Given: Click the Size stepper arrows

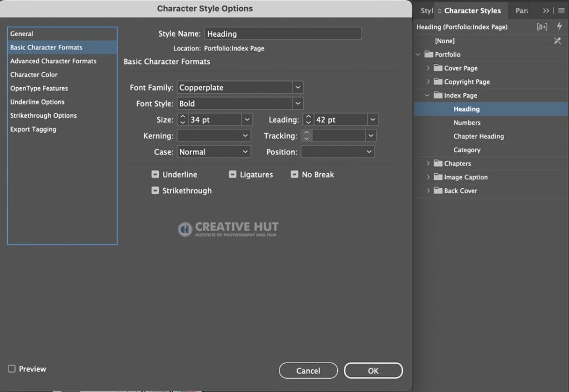Looking at the screenshot, I should [182, 120].
